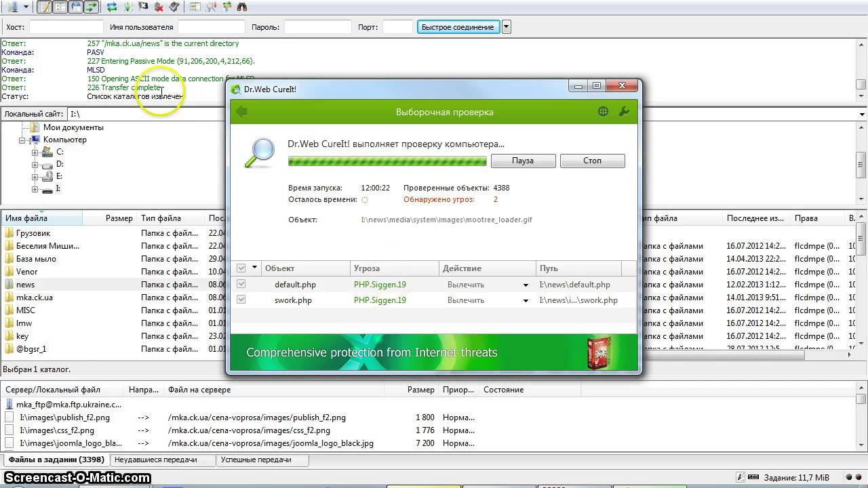Click the PHP.Siggen.19 link for default.php

click(x=380, y=285)
